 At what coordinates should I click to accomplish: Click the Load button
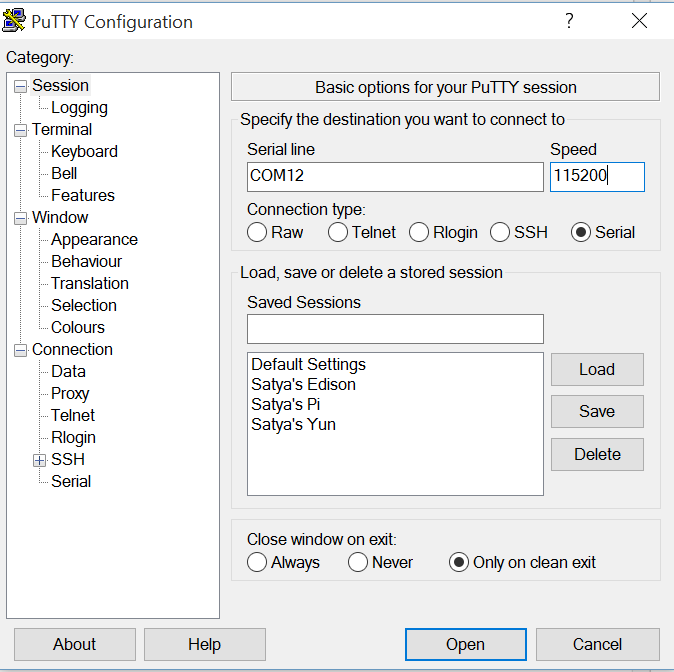(x=597, y=369)
